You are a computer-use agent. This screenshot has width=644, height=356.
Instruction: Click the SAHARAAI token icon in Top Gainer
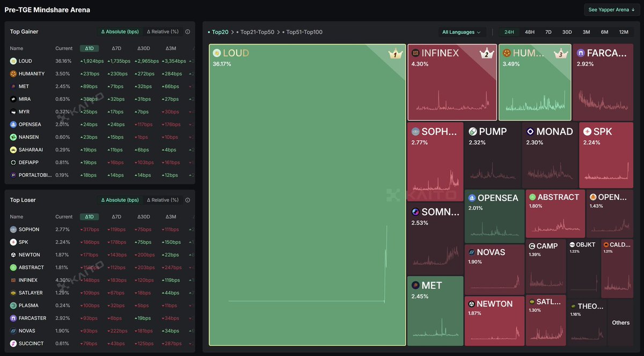[13, 150]
